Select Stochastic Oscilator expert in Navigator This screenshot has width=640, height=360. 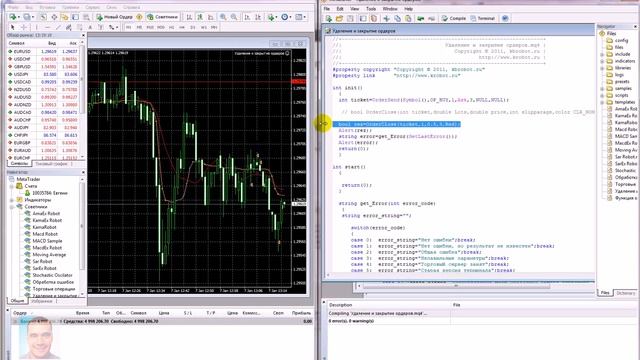[x=52, y=275]
